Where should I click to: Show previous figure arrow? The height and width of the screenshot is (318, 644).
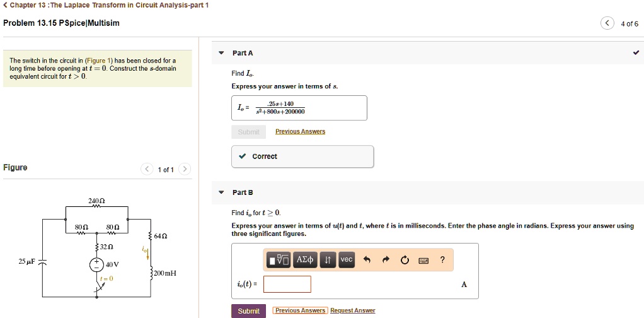147,170
